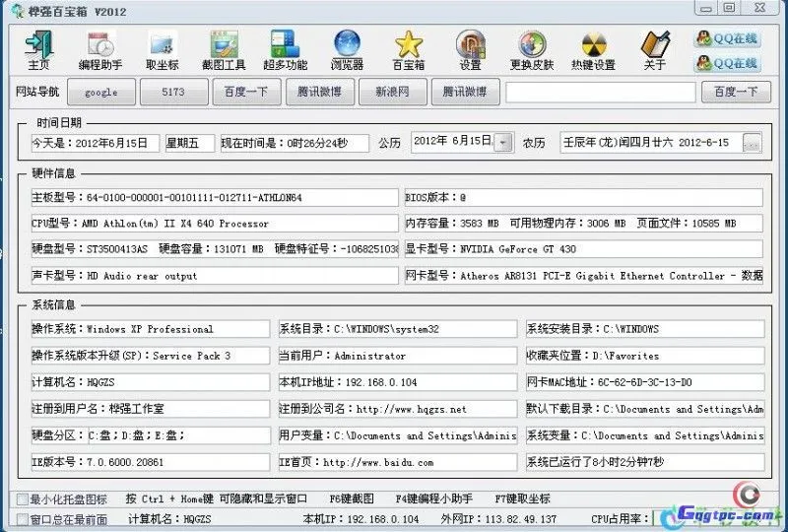Open the 截图工具 screenshot tool

pos(224,50)
